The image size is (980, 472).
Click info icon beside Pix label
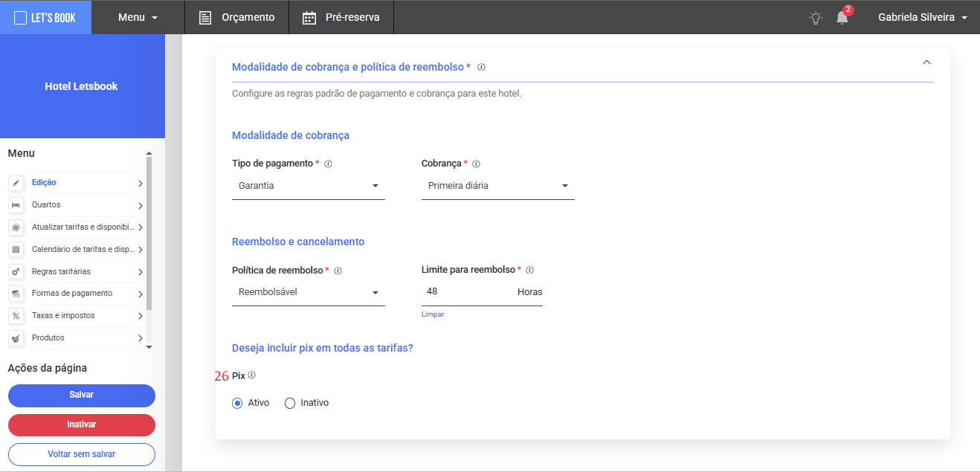(252, 375)
